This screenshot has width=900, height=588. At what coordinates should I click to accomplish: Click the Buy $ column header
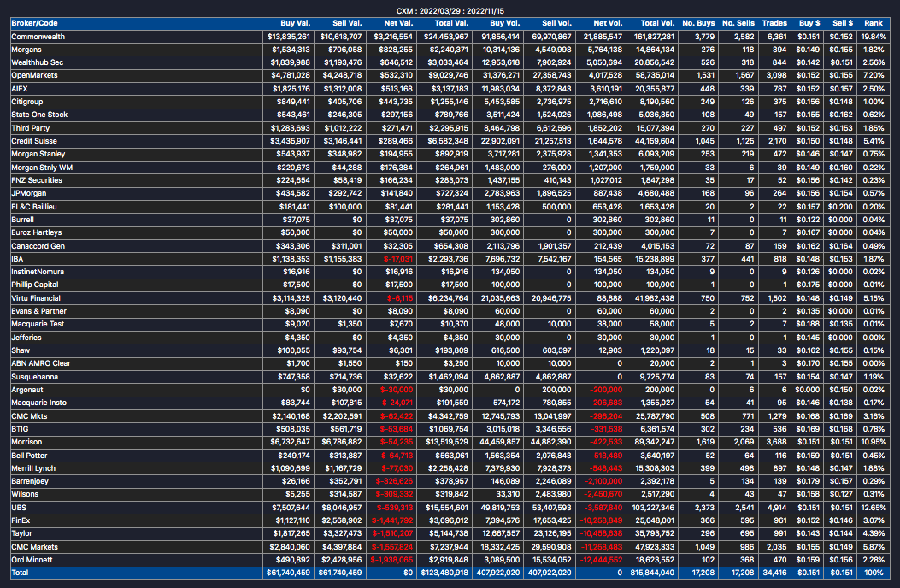click(x=809, y=23)
